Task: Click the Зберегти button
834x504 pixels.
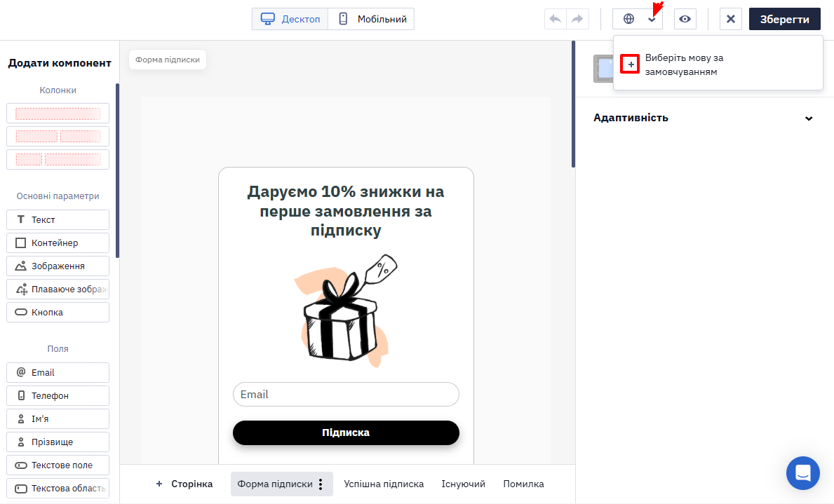Action: pos(784,19)
